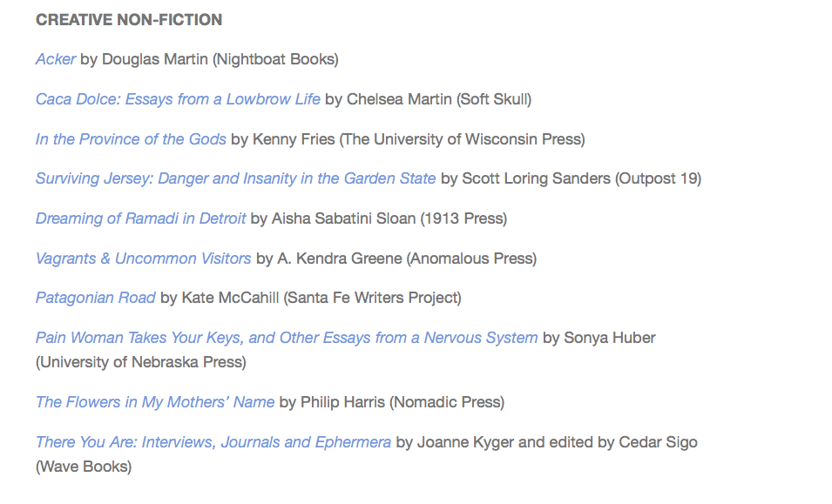Follow the In the Province of the Gods link

click(131, 139)
